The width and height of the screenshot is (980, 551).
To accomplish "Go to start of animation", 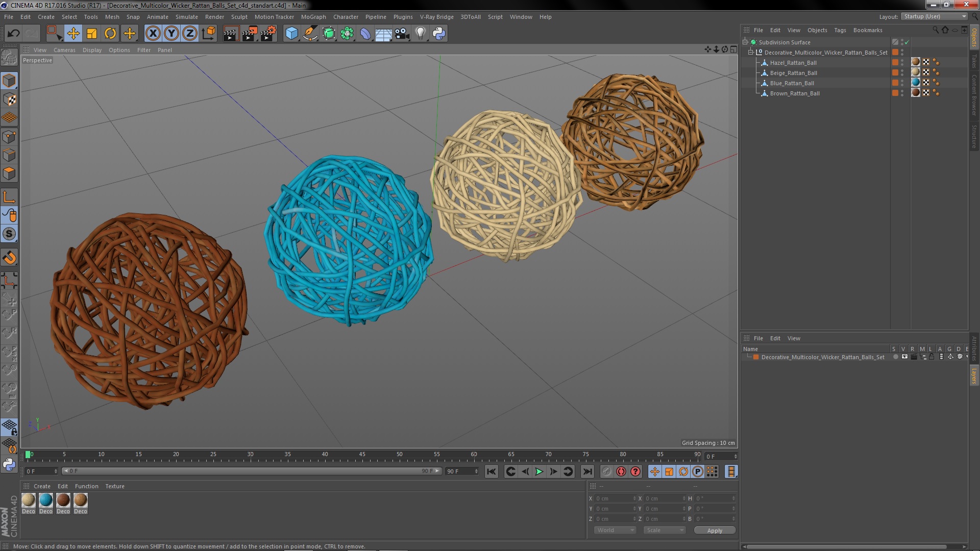I will pos(492,472).
